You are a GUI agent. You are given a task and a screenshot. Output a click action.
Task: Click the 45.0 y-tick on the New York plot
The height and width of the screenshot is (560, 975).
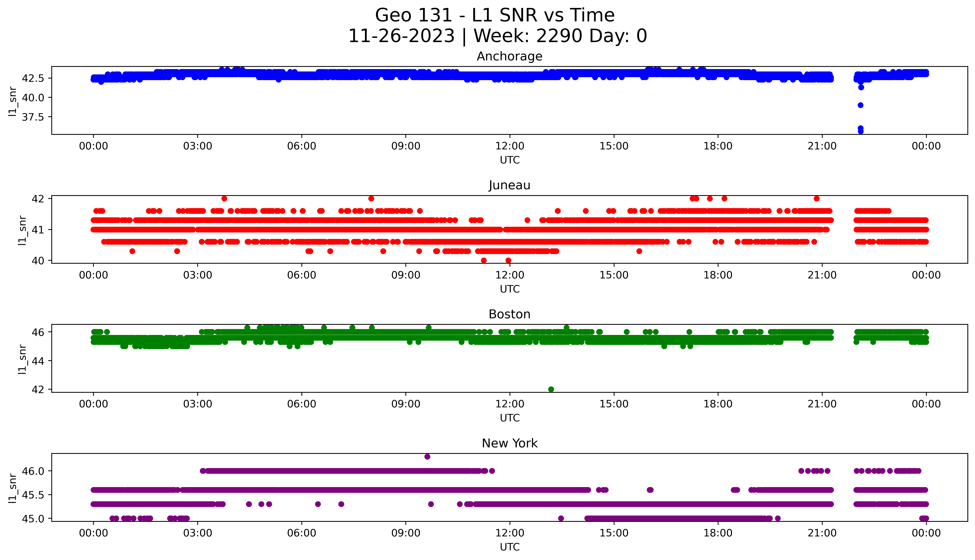pos(33,519)
